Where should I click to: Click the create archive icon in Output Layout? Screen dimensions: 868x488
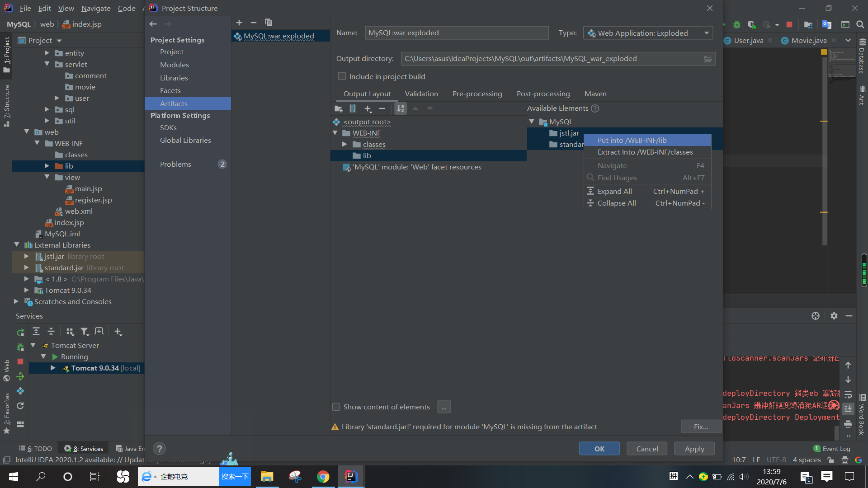[x=353, y=108]
